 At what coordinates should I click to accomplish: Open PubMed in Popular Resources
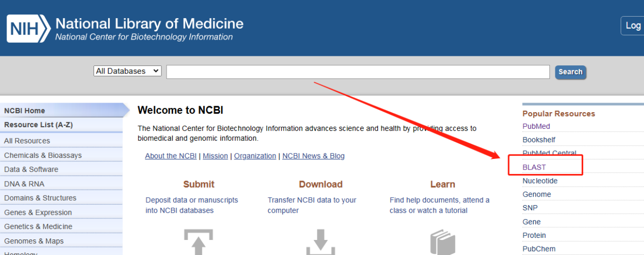tap(536, 126)
